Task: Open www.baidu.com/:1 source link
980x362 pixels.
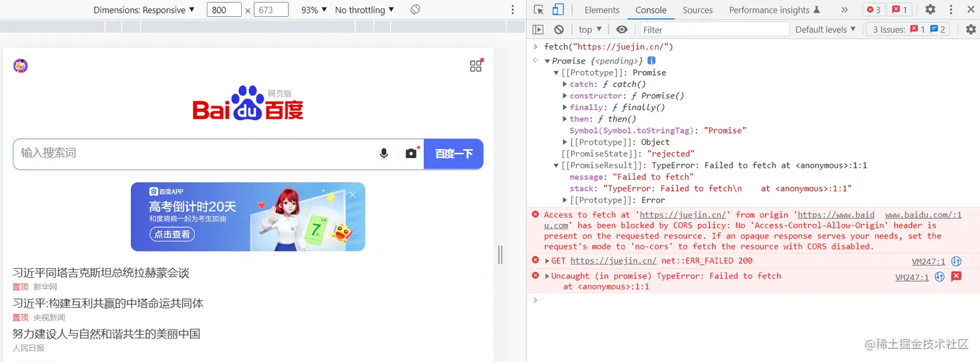Action: click(923, 215)
